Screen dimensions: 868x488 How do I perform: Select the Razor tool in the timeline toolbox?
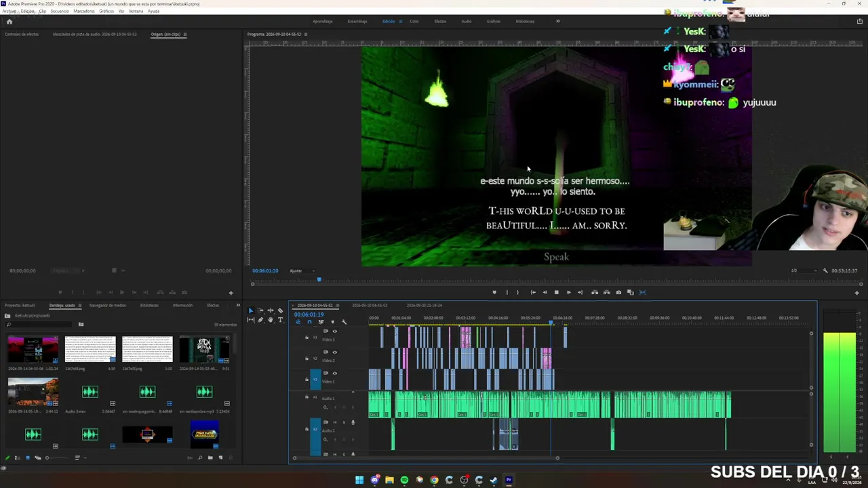tap(280, 310)
